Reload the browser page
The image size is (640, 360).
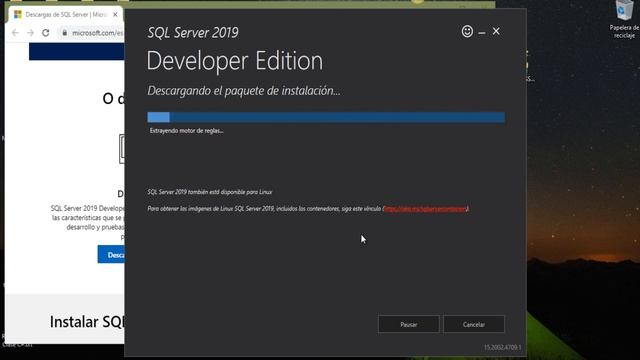click(x=46, y=33)
